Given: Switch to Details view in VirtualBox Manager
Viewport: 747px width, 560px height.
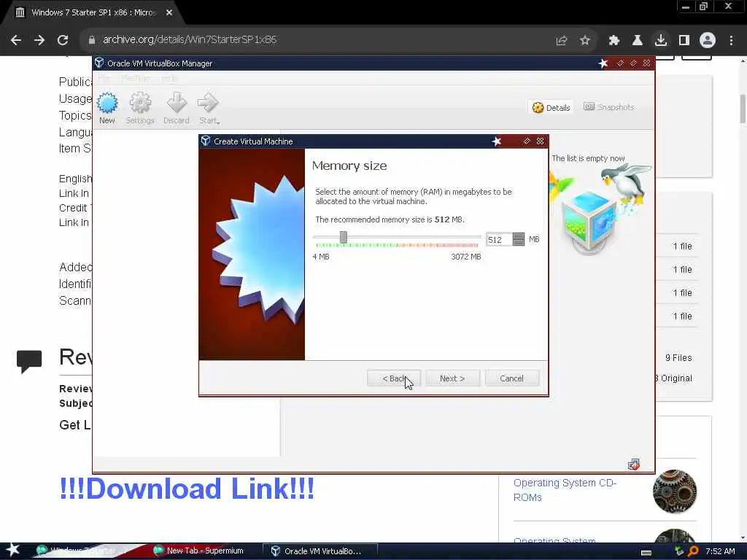Looking at the screenshot, I should (551, 108).
